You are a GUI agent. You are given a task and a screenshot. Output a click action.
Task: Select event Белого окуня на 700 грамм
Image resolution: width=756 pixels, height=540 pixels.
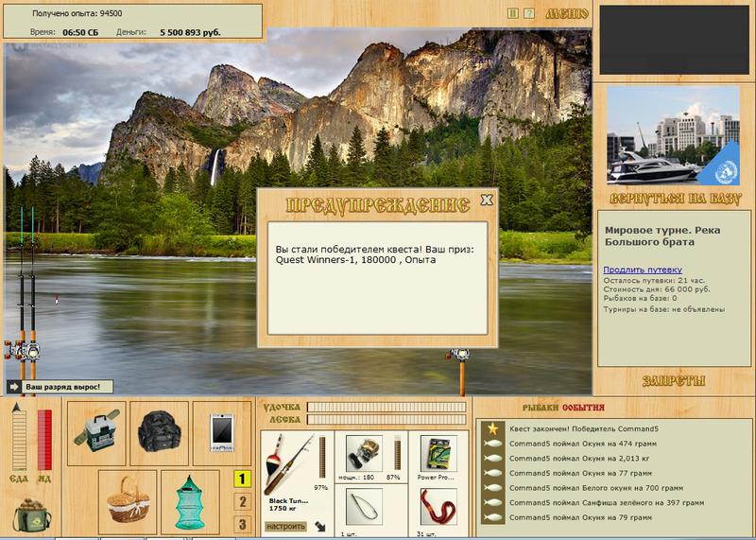tap(596, 488)
